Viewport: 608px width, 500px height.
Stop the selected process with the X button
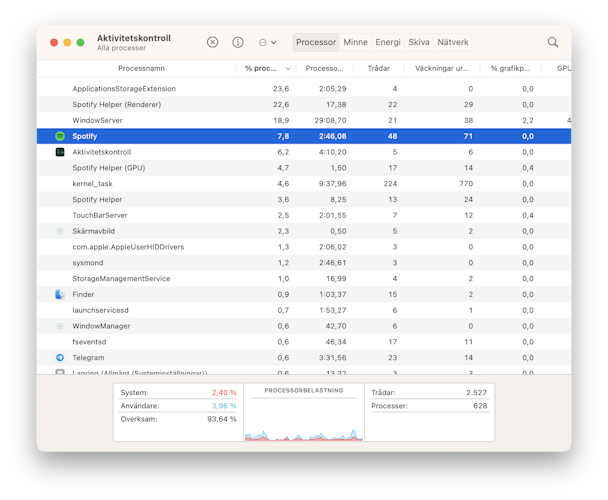(212, 42)
